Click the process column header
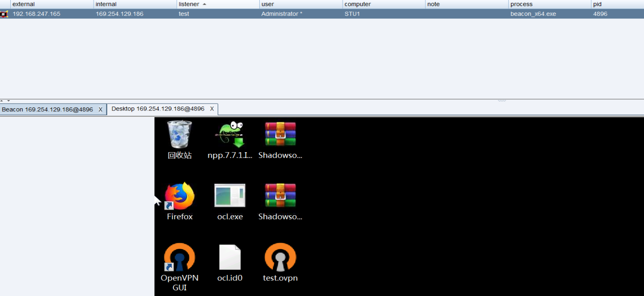This screenshot has width=644, height=296. coord(521,4)
